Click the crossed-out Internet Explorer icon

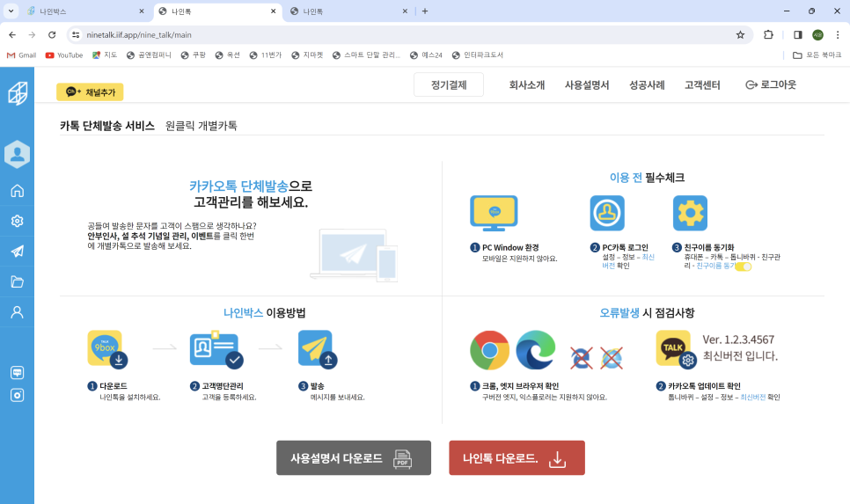click(612, 358)
